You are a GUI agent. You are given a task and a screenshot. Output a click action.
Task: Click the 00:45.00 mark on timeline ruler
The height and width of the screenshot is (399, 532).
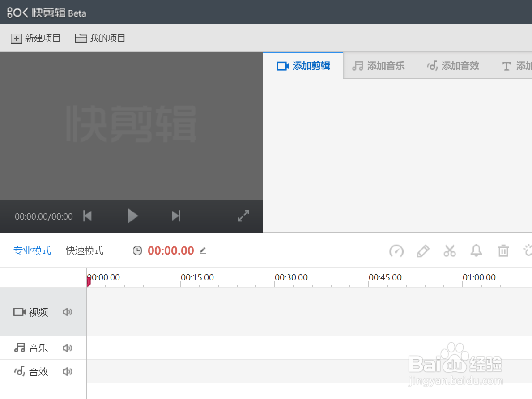(385, 277)
